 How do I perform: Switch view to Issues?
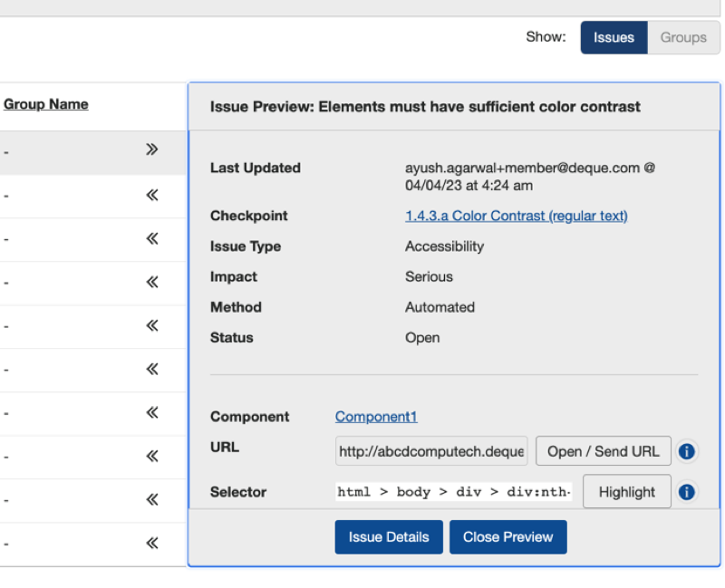614,38
